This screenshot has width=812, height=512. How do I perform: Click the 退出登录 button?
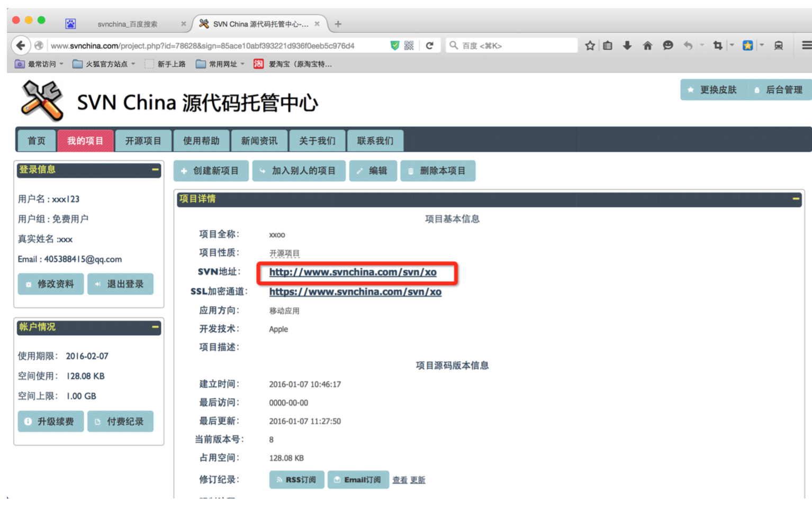(120, 284)
